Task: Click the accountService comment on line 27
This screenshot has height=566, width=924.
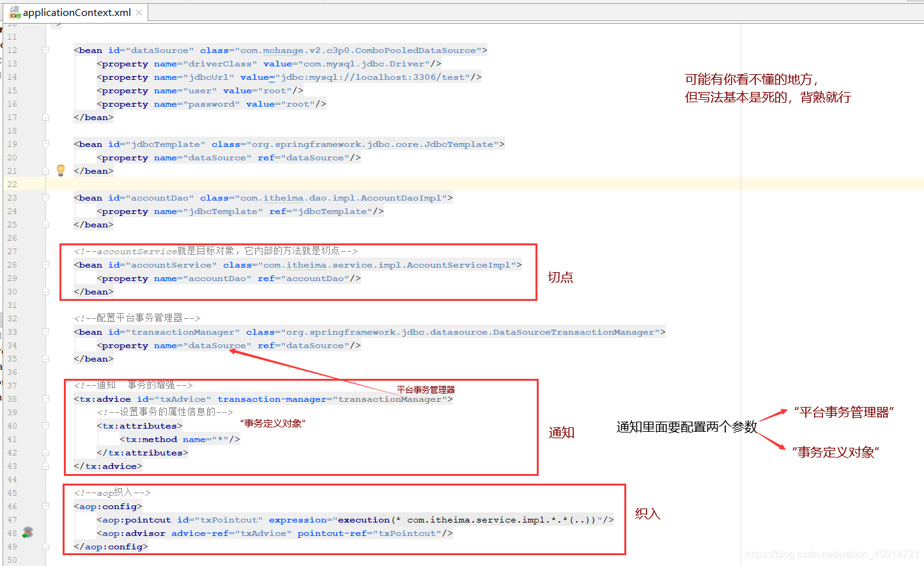Action: click(215, 251)
